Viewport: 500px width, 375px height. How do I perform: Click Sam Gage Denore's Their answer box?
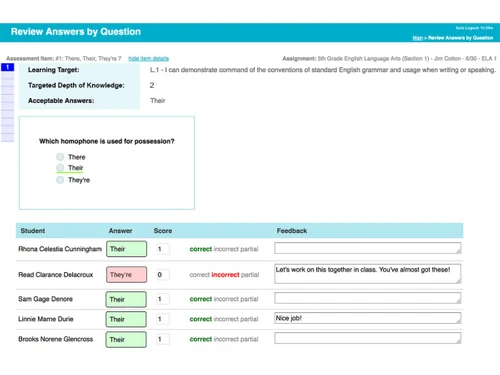click(126, 299)
